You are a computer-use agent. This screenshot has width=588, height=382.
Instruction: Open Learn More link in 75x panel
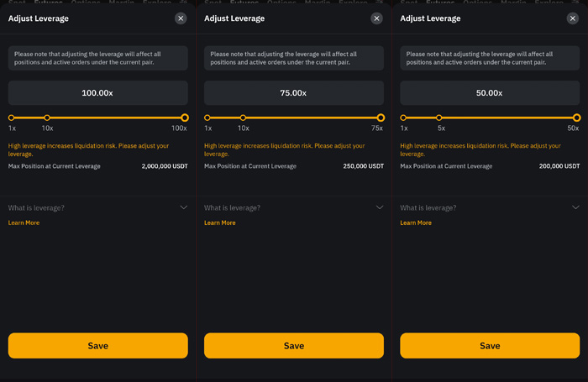(x=220, y=222)
